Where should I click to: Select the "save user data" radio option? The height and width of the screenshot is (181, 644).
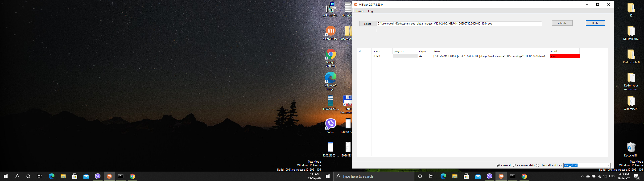click(514, 165)
